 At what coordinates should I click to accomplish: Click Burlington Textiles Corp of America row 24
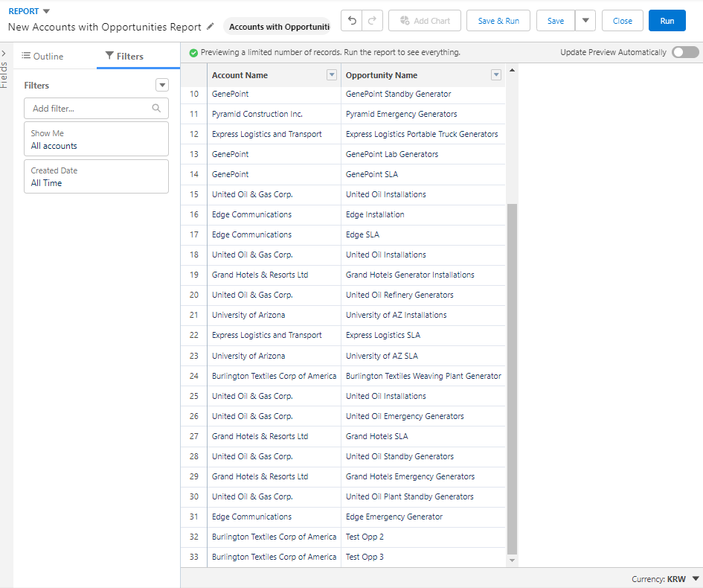pos(274,376)
